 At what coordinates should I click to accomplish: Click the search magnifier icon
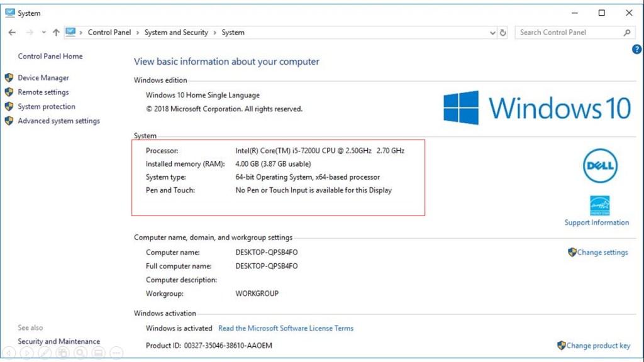(x=627, y=33)
